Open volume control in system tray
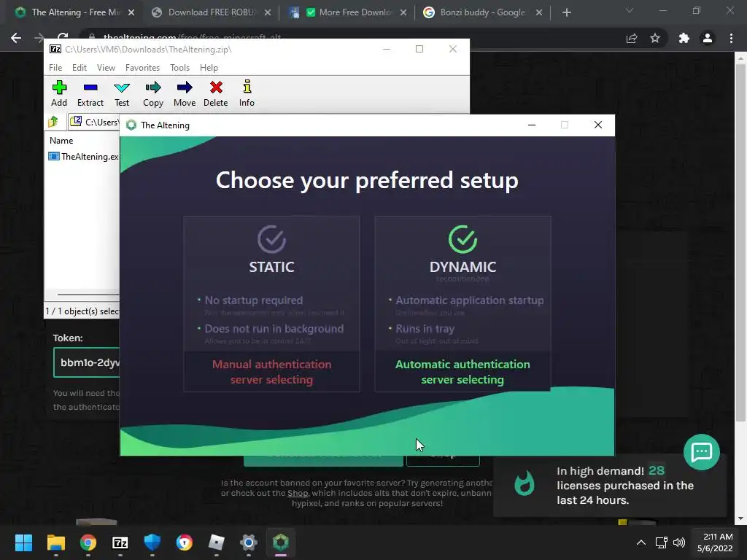The height and width of the screenshot is (560, 747). point(679,542)
